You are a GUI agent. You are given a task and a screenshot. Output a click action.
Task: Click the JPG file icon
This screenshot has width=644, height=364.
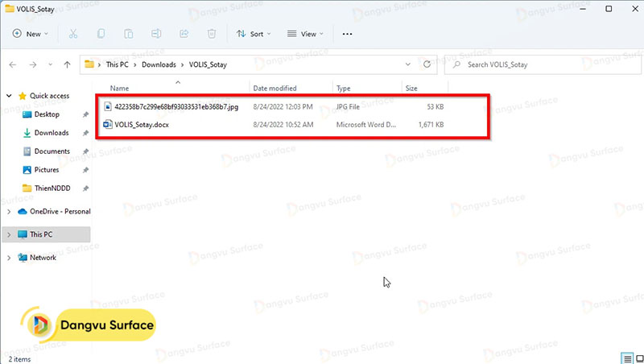(108, 107)
